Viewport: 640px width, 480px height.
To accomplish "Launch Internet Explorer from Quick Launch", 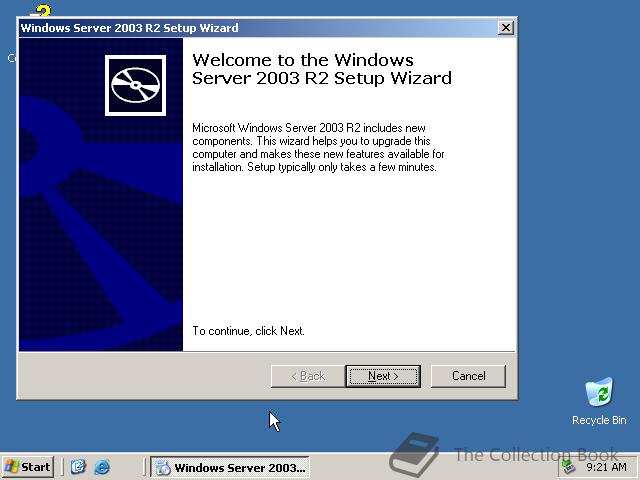I will tap(101, 467).
